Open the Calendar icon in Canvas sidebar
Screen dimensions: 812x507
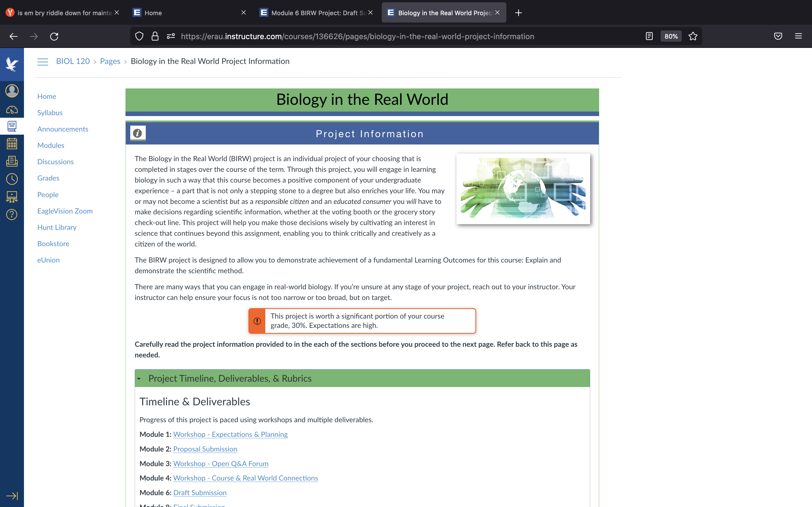tap(12, 144)
